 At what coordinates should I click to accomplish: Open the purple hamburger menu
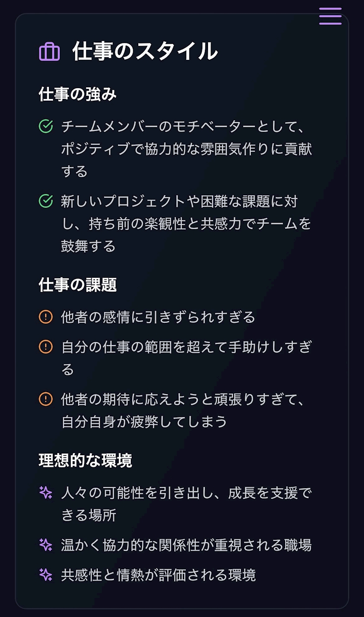click(330, 16)
